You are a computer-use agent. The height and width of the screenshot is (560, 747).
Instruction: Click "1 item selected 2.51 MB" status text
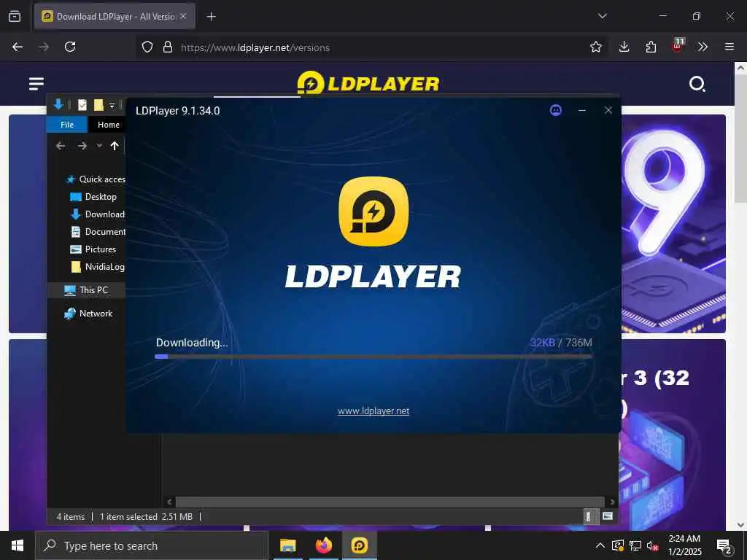coord(146,517)
